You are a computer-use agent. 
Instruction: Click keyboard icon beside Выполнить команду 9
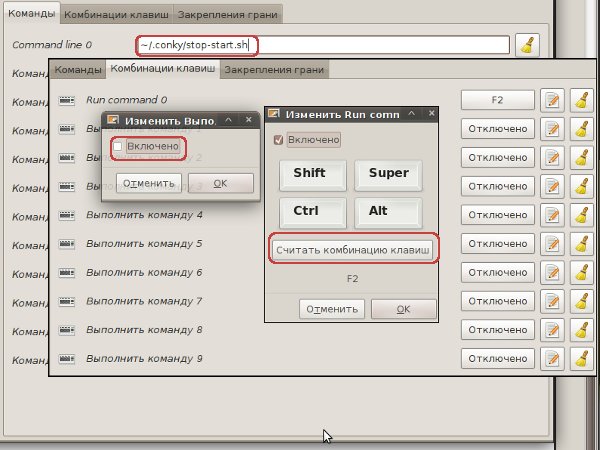(x=67, y=359)
